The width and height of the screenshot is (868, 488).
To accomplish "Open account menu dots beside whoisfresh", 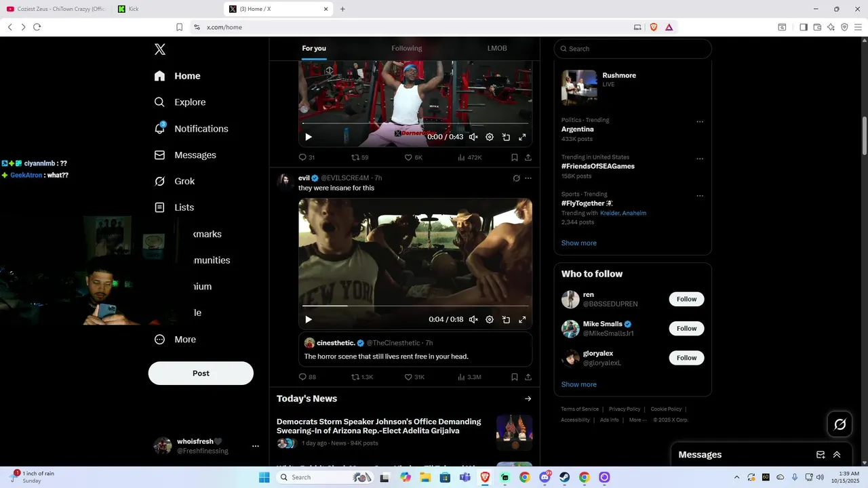I will pyautogui.click(x=256, y=446).
